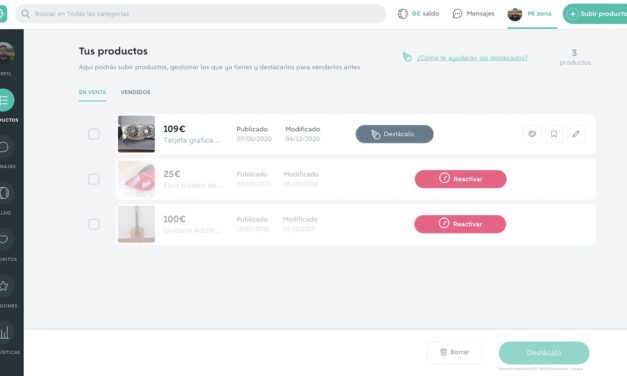
Task: Reserve the 109€ product with bookmark icon
Action: [554, 134]
